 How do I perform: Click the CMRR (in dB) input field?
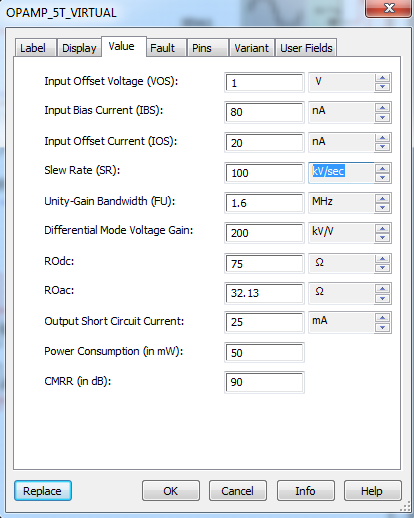pyautogui.click(x=264, y=382)
